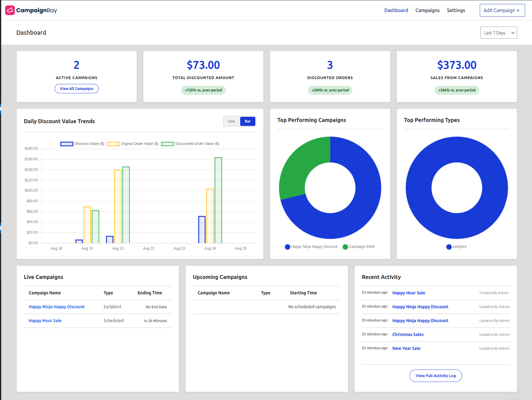532x400 pixels.
Task: Click View Full Activity Log
Action: [435, 376]
